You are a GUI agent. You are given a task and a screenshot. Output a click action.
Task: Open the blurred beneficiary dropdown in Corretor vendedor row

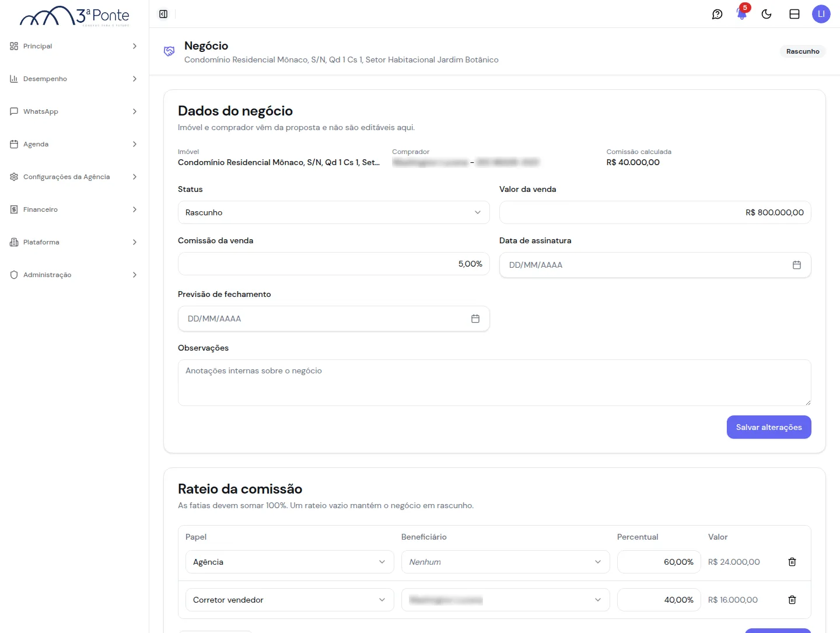506,600
